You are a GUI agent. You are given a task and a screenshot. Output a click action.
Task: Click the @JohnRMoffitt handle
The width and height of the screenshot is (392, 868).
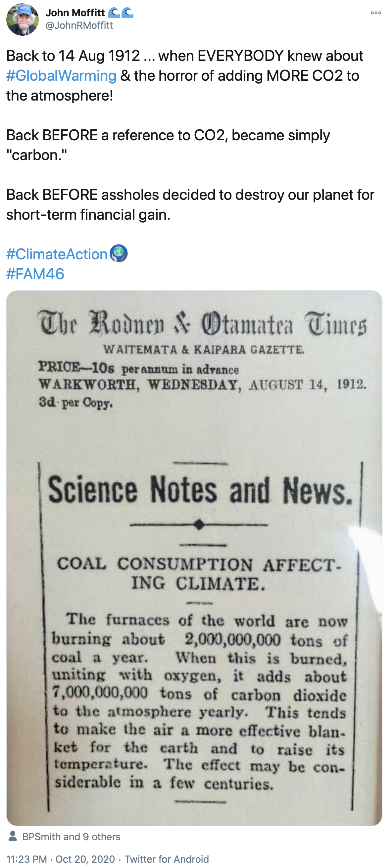point(79,25)
